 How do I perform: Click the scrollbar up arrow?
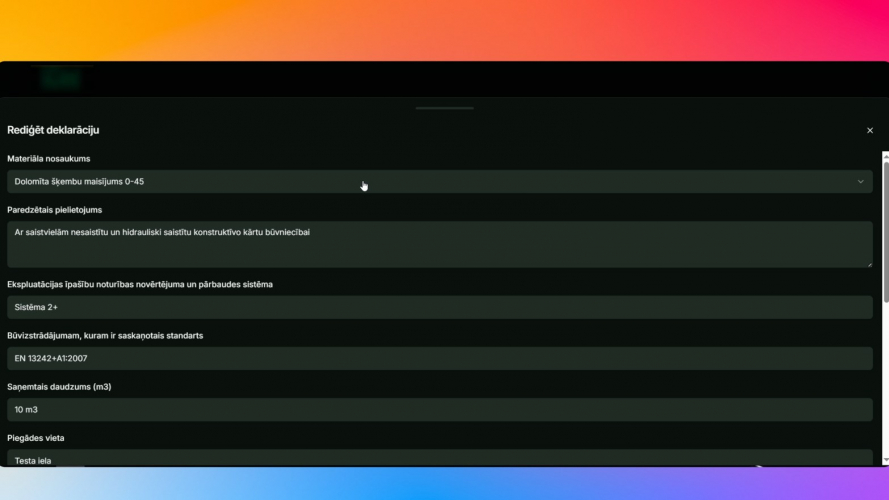(x=886, y=156)
